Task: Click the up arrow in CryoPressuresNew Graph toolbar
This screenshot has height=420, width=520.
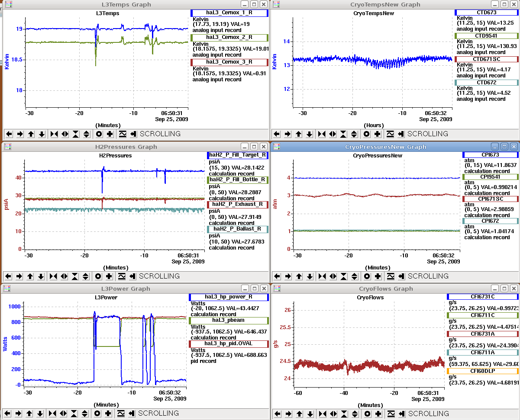Action: coord(299,276)
